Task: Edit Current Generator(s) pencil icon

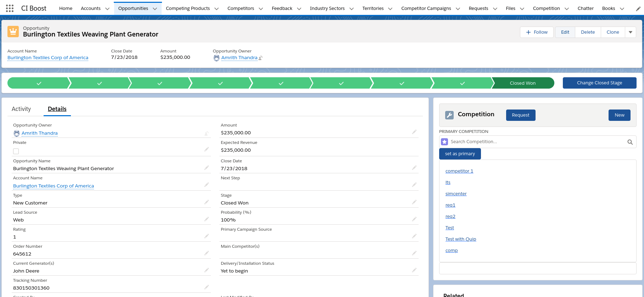Action: [x=206, y=270]
